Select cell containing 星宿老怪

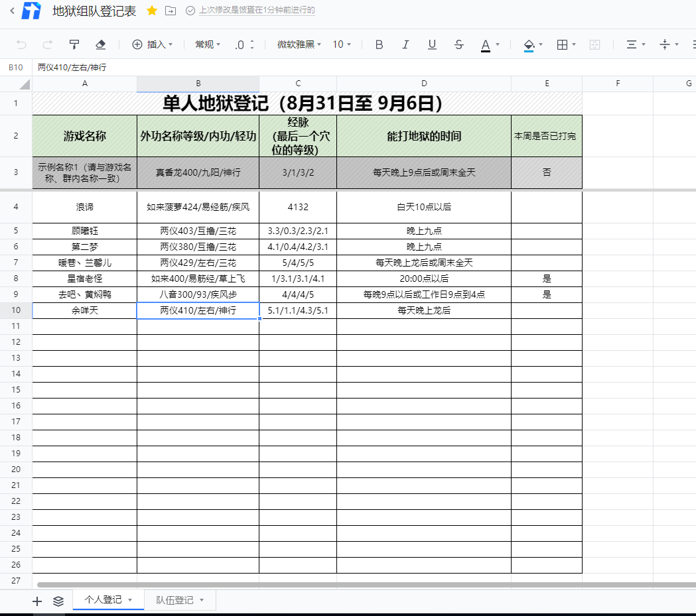coord(85,278)
